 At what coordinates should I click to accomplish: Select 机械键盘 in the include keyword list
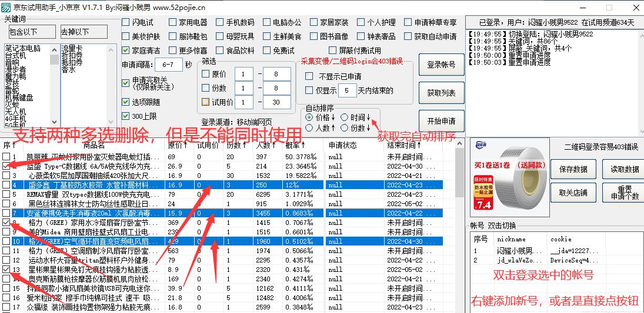point(19,97)
